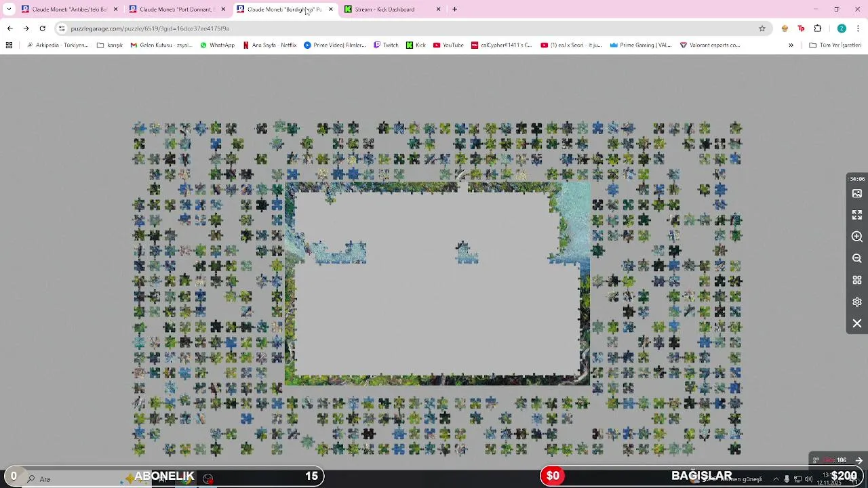Zoom in on the puzzle
The width and height of the screenshot is (868, 488).
pos(857,237)
